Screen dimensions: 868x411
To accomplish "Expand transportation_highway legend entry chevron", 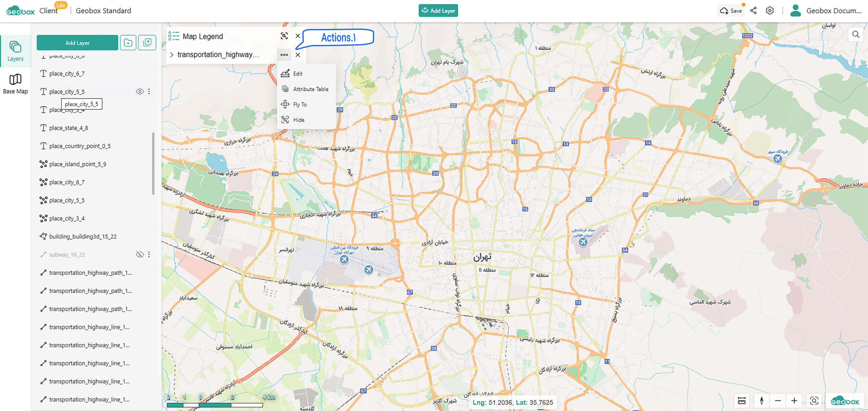I will point(172,55).
